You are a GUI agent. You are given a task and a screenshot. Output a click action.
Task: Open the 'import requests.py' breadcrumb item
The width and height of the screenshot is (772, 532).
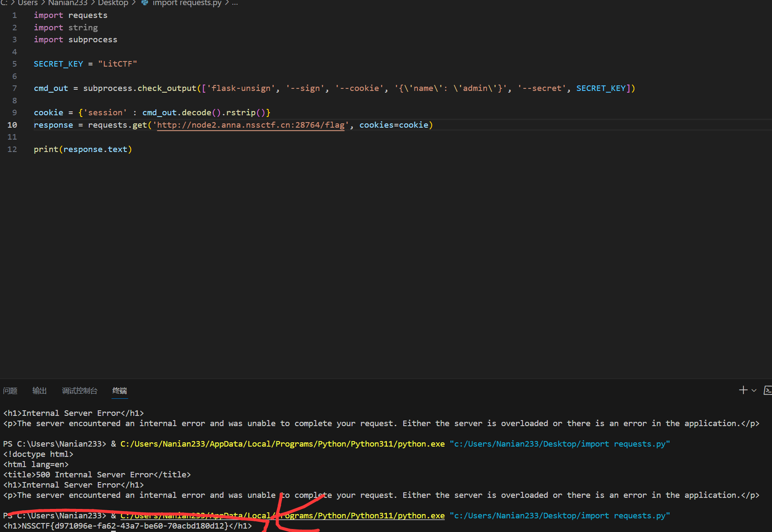(x=187, y=3)
